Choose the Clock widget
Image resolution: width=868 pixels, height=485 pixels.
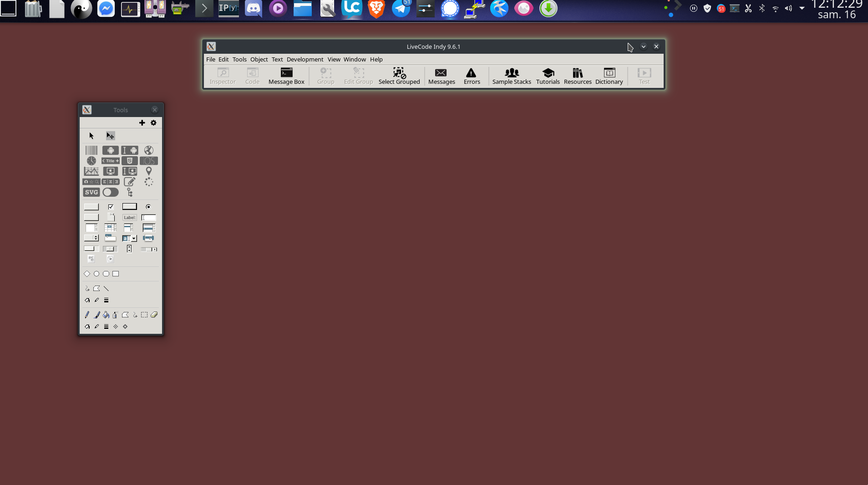coord(91,161)
